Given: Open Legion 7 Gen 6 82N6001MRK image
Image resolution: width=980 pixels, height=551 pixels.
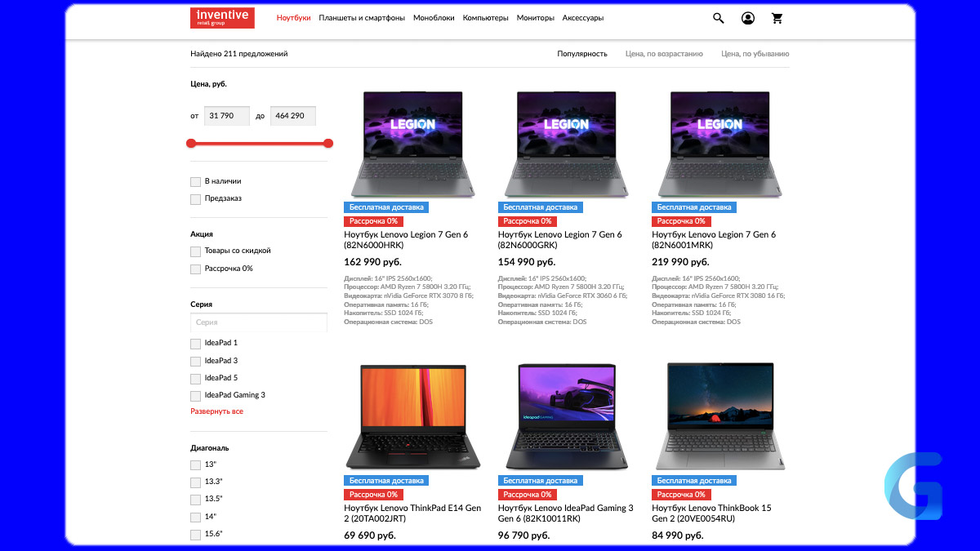Looking at the screenshot, I should click(719, 144).
